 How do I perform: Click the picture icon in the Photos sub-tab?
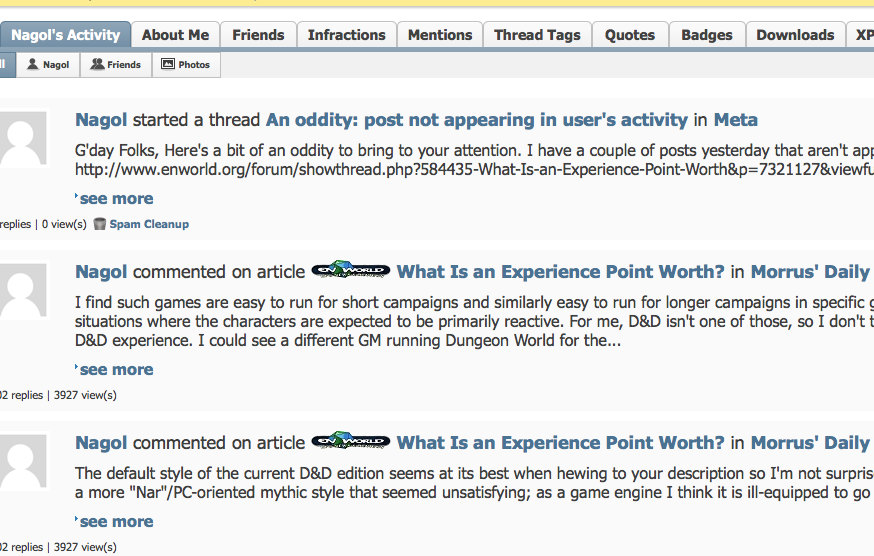168,65
